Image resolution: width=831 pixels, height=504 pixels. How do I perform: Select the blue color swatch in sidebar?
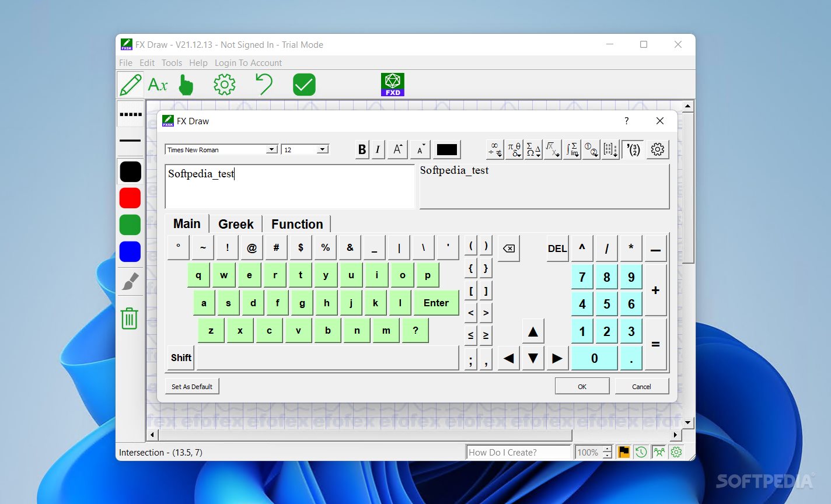click(130, 251)
